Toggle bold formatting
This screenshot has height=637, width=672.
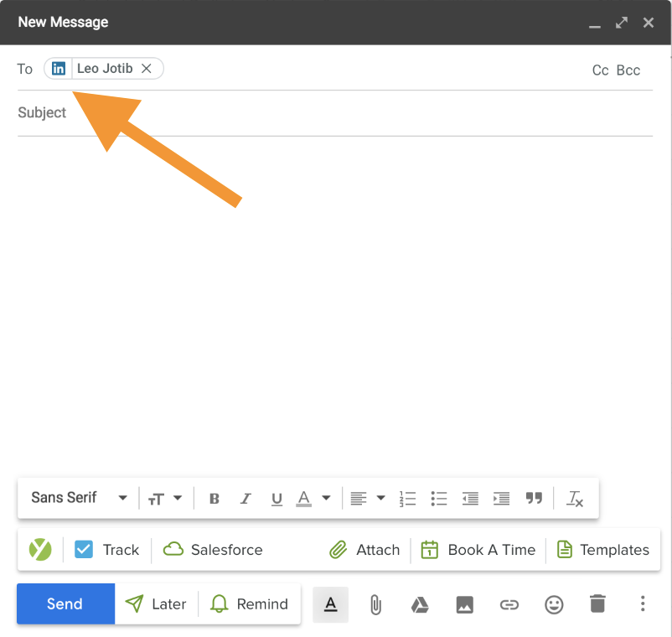pos(214,499)
